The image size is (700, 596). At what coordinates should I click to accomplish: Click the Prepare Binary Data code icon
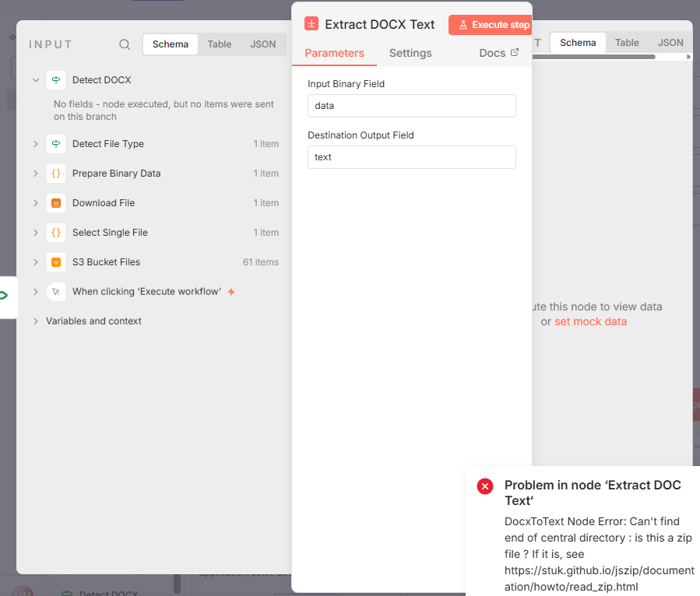click(x=56, y=173)
